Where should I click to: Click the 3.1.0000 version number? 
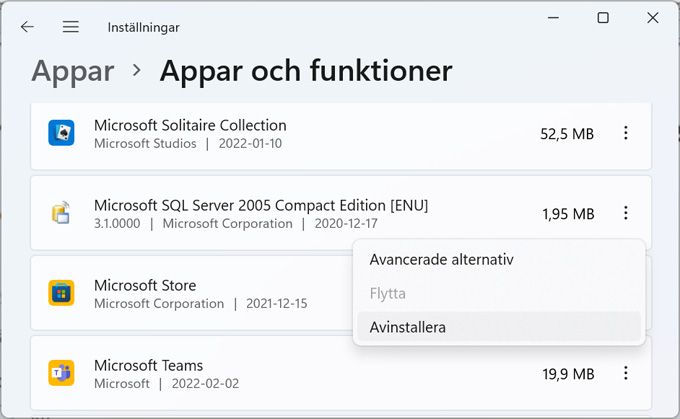[x=117, y=224]
